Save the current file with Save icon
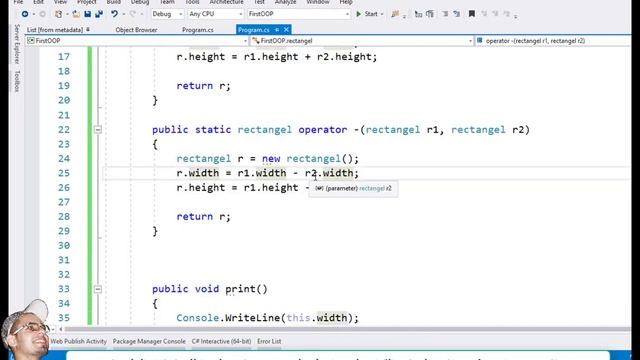The width and height of the screenshot is (640, 360). click(87, 14)
